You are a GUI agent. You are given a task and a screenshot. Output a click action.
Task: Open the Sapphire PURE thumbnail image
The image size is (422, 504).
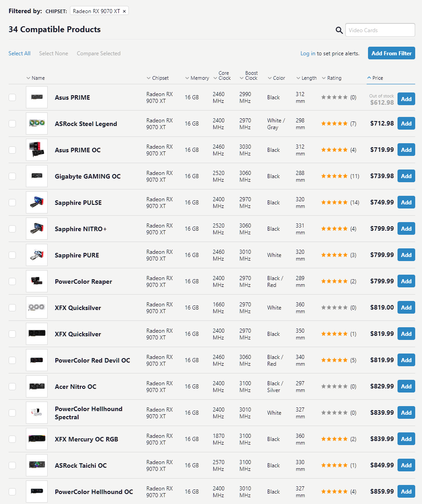pyautogui.click(x=37, y=255)
